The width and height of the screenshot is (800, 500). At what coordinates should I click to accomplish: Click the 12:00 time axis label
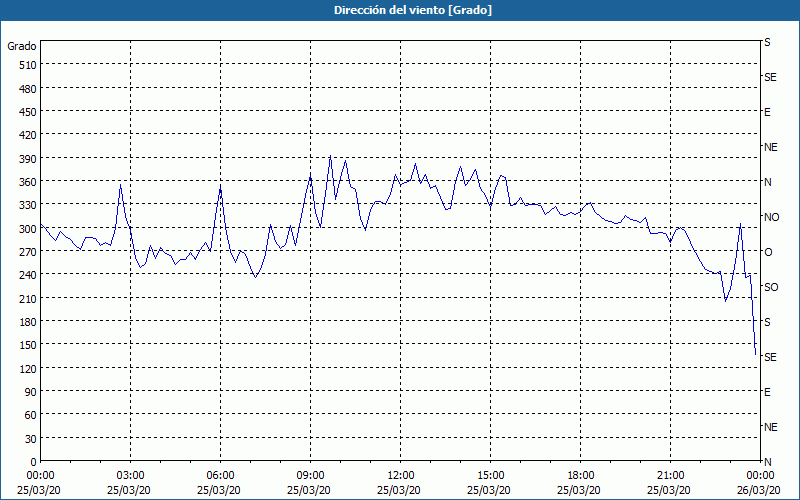click(x=401, y=476)
